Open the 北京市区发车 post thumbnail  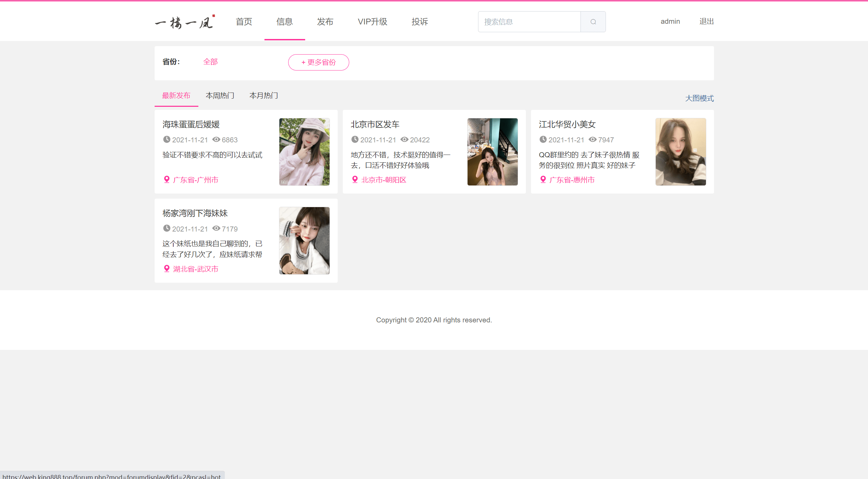click(492, 152)
